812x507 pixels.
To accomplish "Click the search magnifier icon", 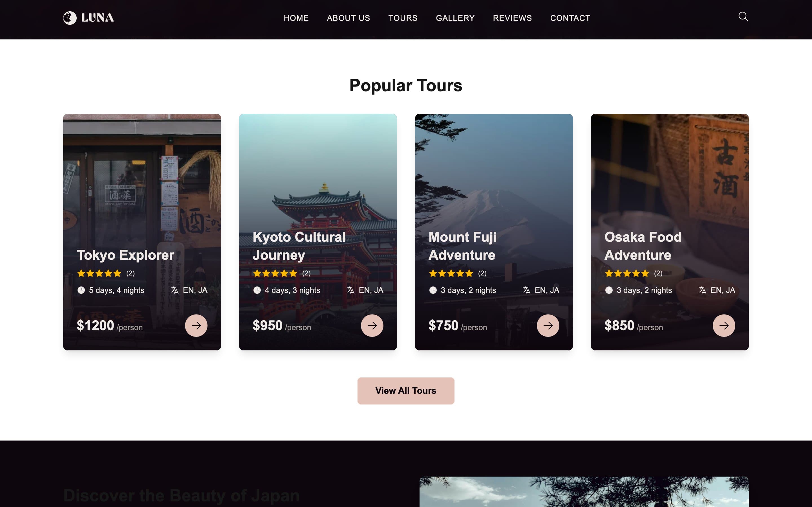I will (743, 16).
